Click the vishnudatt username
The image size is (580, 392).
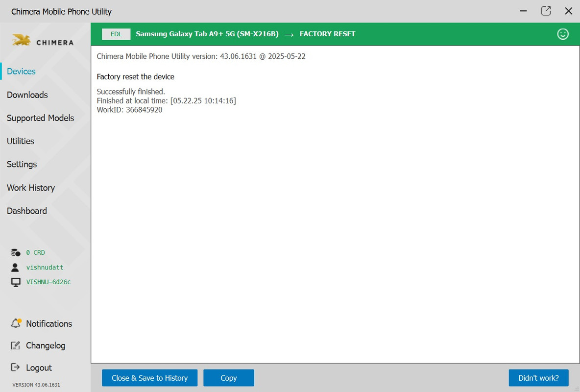pos(45,267)
